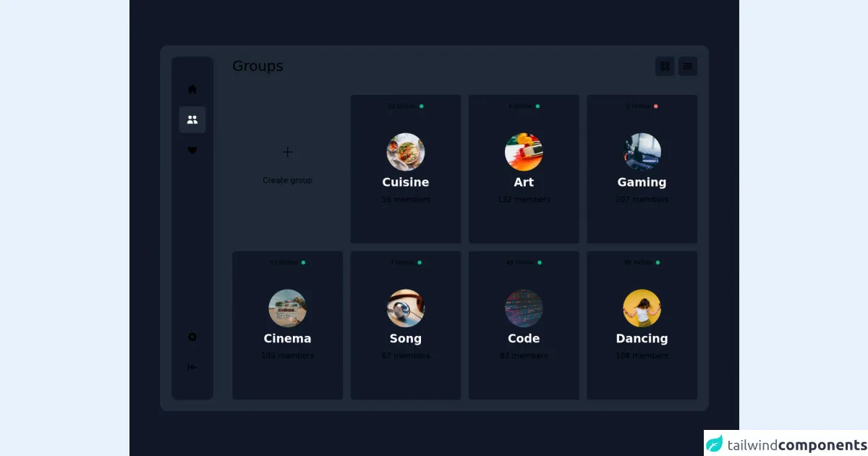Open the Cinema group title
Viewport: 868px width, 456px height.
(288, 339)
